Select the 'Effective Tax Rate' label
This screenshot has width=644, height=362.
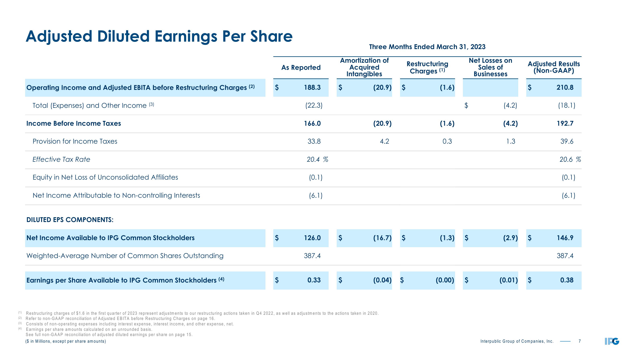(61, 159)
